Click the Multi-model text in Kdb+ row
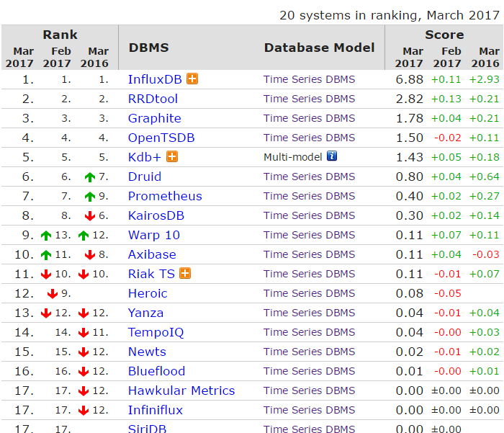 coord(293,157)
